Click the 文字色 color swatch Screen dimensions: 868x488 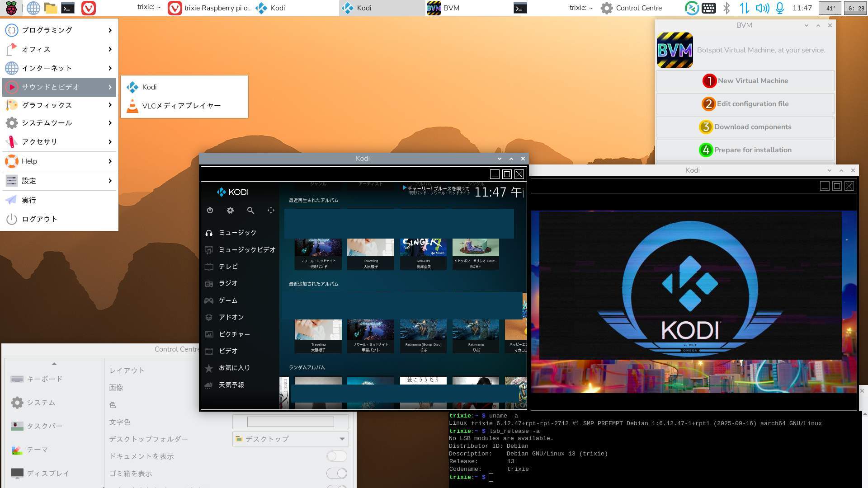coord(290,422)
